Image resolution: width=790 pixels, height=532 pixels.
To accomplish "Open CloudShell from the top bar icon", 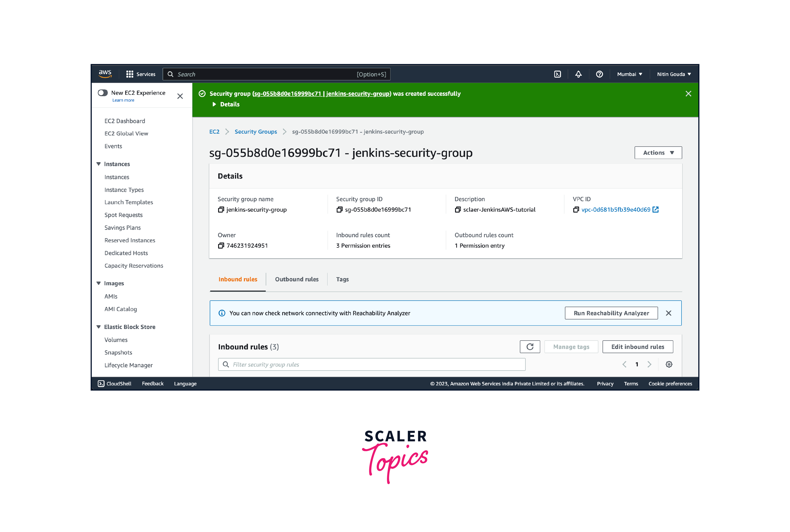I will 557,74.
